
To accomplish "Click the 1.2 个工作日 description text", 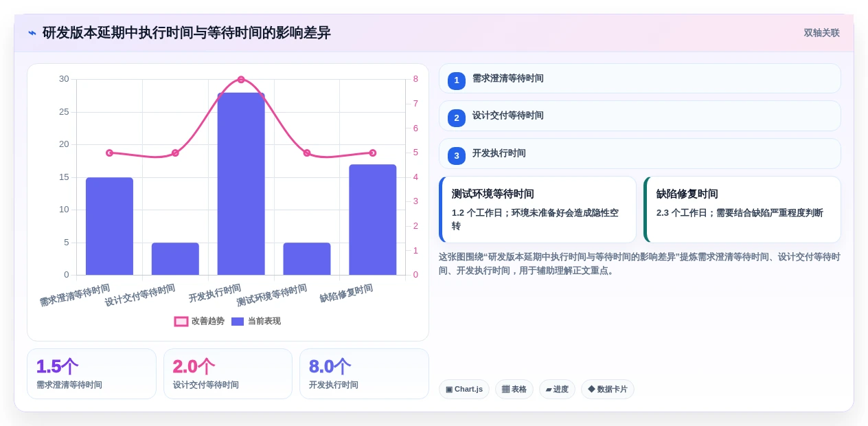I will point(535,219).
